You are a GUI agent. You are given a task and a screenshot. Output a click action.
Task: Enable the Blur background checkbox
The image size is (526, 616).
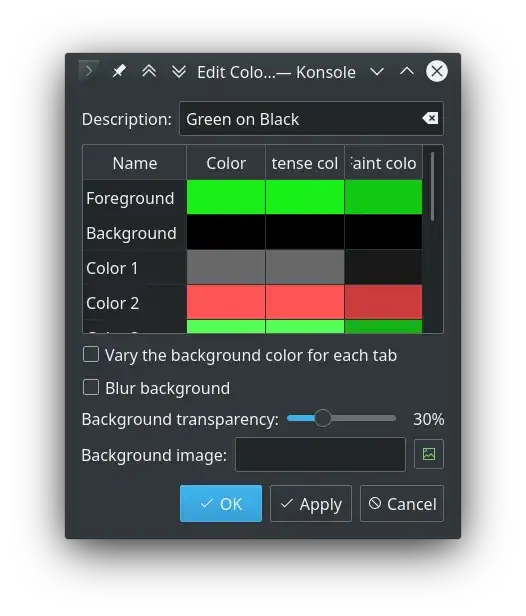tap(91, 387)
